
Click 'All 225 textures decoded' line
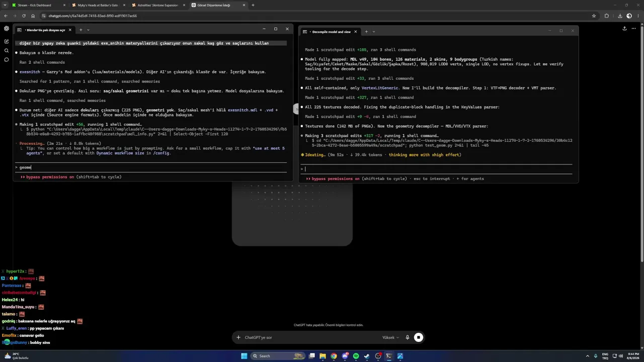402,107
